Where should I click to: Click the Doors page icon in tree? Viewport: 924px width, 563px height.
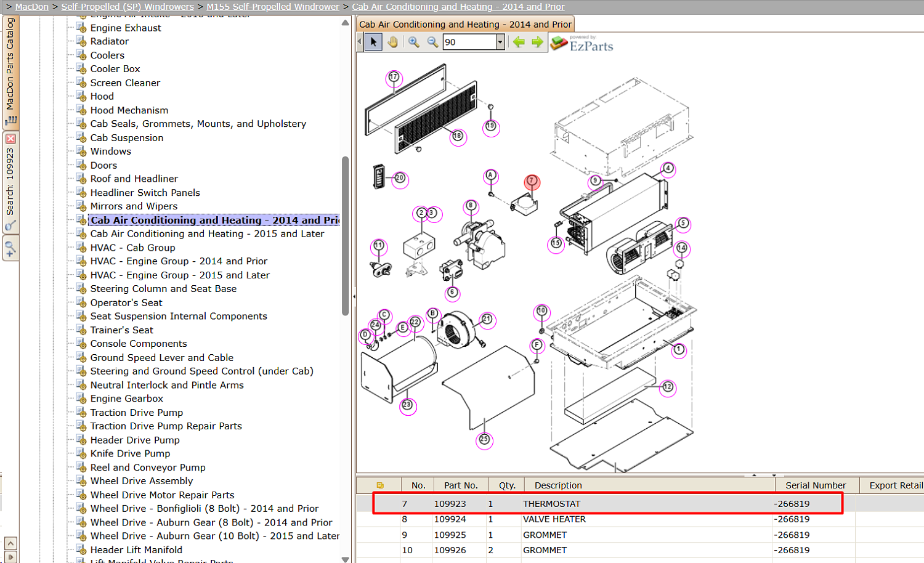[81, 165]
